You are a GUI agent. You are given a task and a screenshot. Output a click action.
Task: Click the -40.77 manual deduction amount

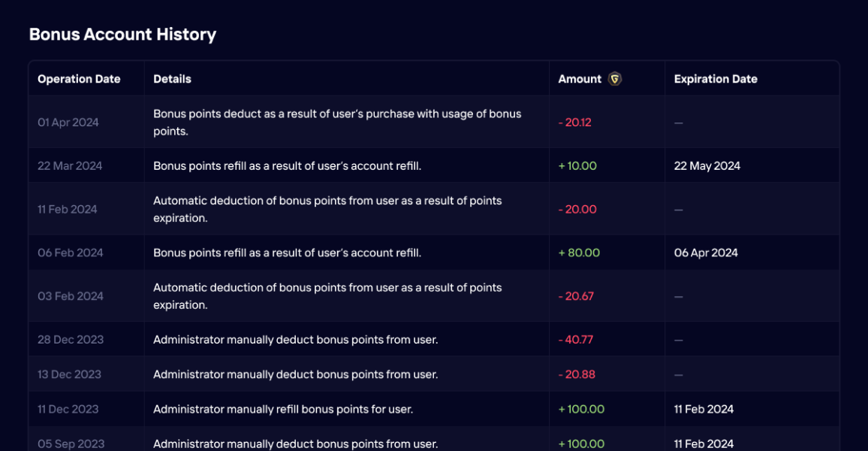tap(576, 340)
